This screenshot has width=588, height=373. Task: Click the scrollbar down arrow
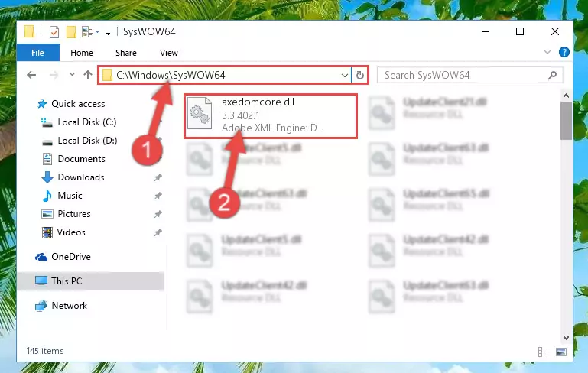tap(566, 337)
